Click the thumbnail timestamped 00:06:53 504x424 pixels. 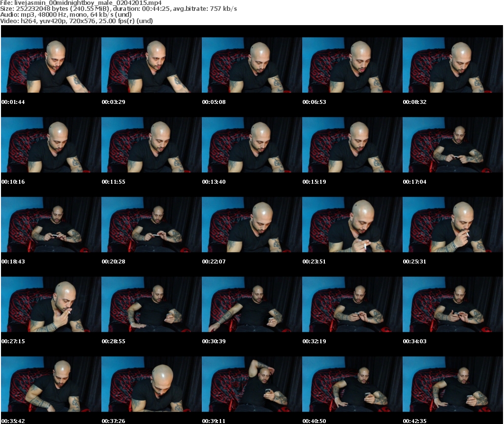(352, 65)
